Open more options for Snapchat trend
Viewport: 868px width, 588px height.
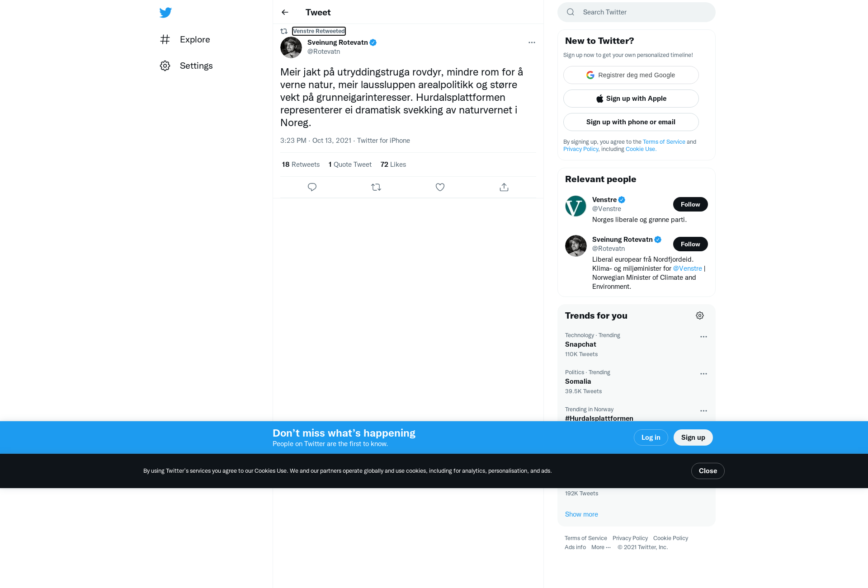703,337
